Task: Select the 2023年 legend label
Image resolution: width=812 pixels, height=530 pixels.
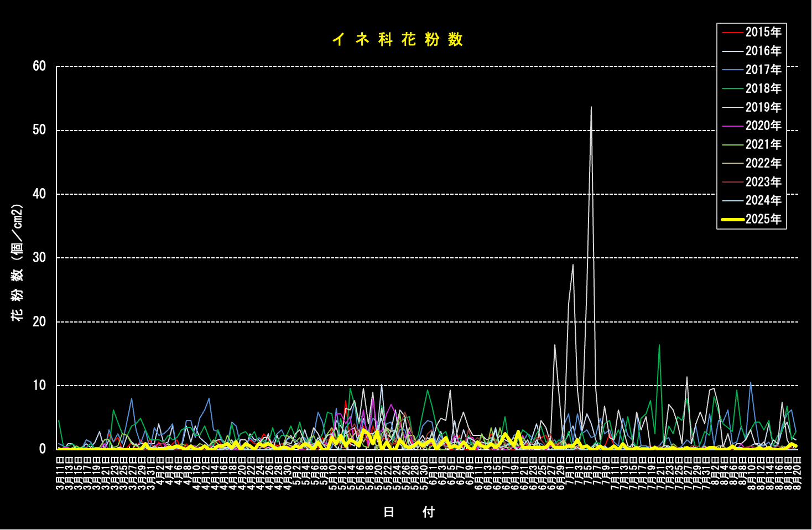Action: click(x=763, y=182)
